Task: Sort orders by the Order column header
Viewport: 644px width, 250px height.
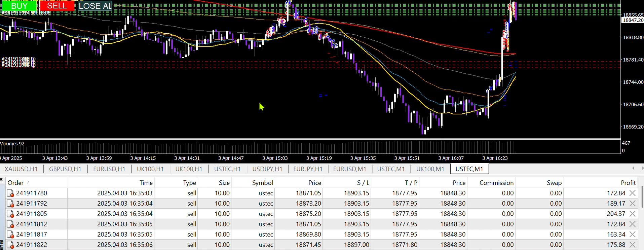Action: [37, 183]
